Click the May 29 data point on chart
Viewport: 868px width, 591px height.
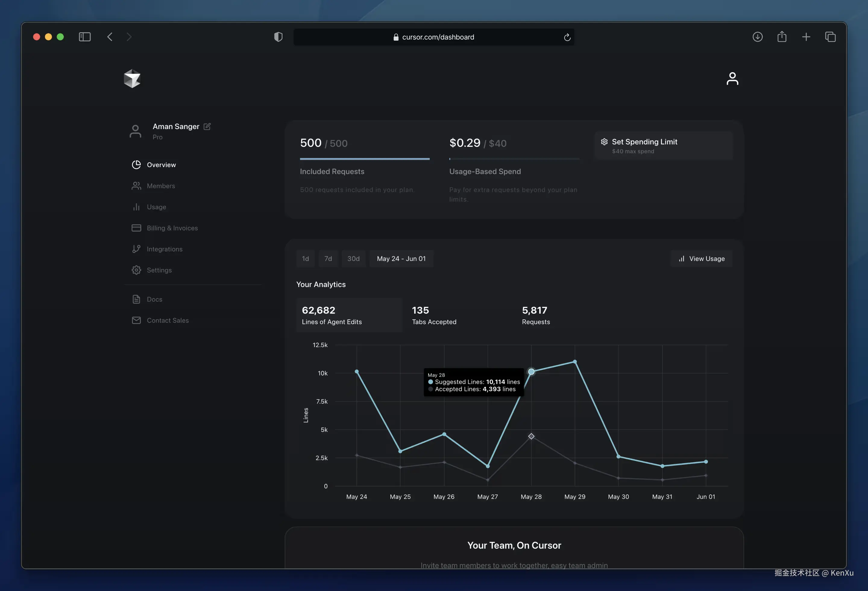pos(575,362)
